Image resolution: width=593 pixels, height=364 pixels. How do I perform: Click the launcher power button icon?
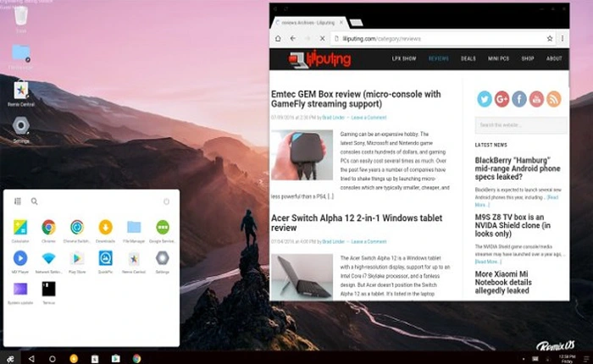point(166,201)
